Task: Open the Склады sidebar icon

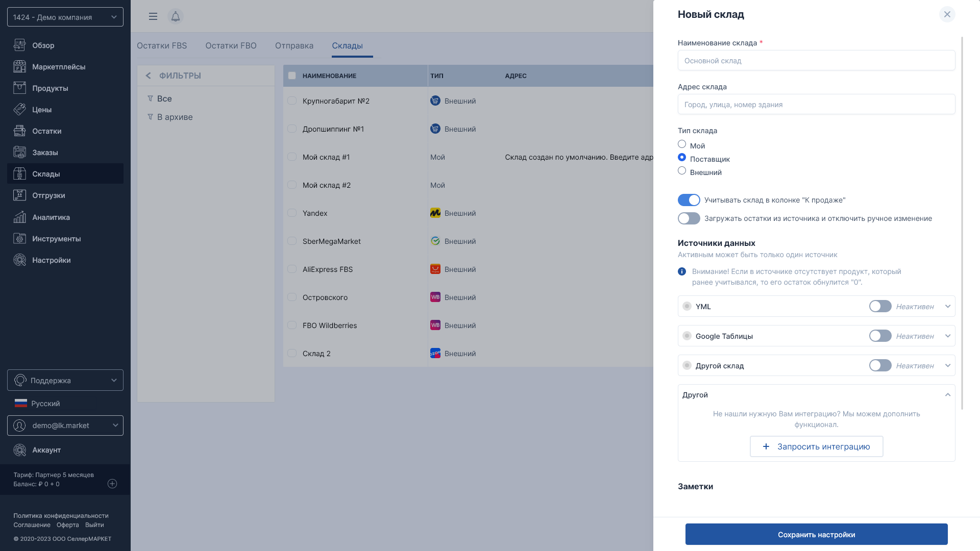Action: [19, 174]
